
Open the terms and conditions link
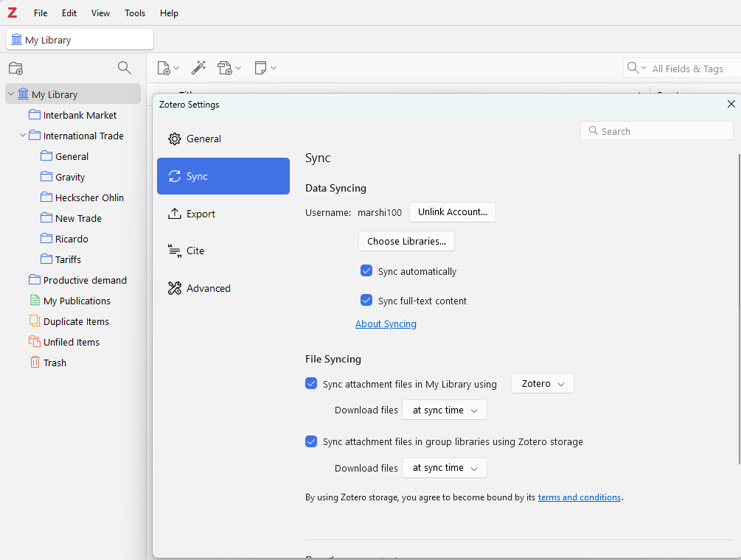(580, 497)
